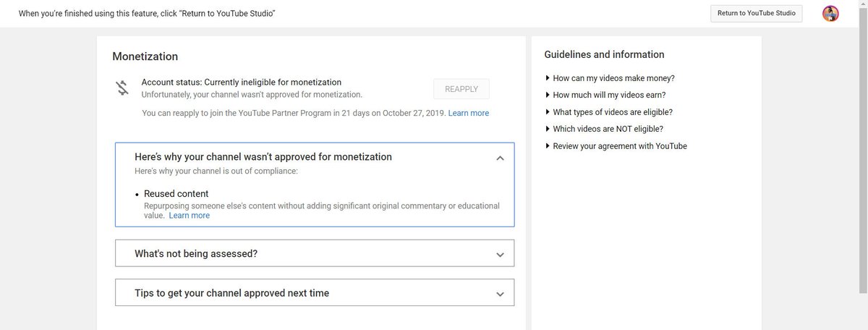Click the Reused content heading
The width and height of the screenshot is (868, 330).
(x=176, y=194)
